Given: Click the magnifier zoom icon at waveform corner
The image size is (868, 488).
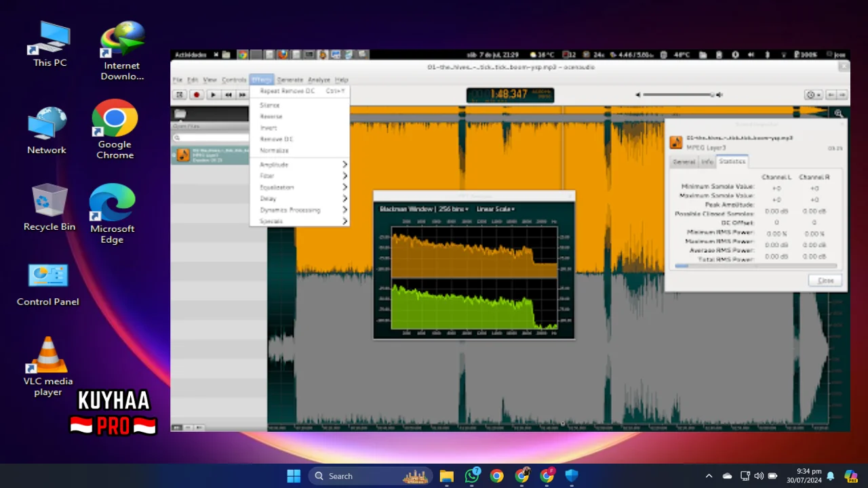Looking at the screenshot, I should [x=839, y=114].
